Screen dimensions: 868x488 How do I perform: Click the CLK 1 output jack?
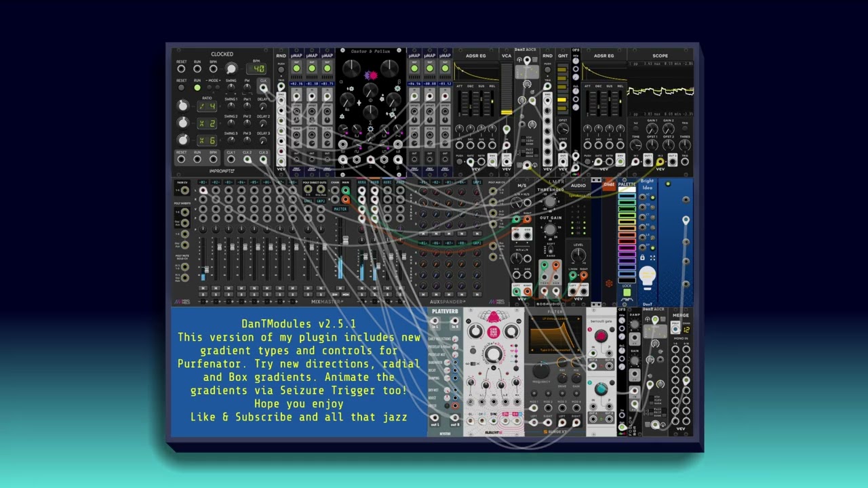point(231,160)
